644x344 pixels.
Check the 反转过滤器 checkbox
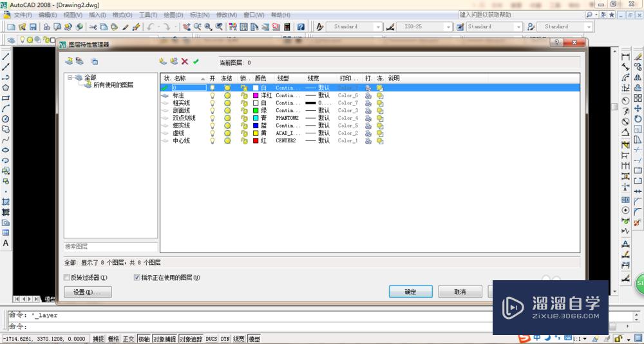[x=67, y=278]
